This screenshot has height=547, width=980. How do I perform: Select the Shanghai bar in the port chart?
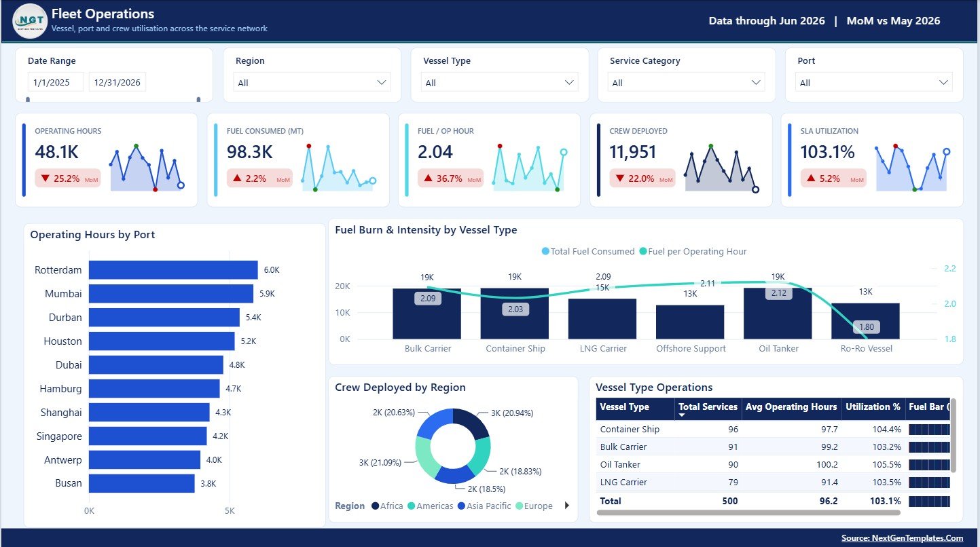149,413
